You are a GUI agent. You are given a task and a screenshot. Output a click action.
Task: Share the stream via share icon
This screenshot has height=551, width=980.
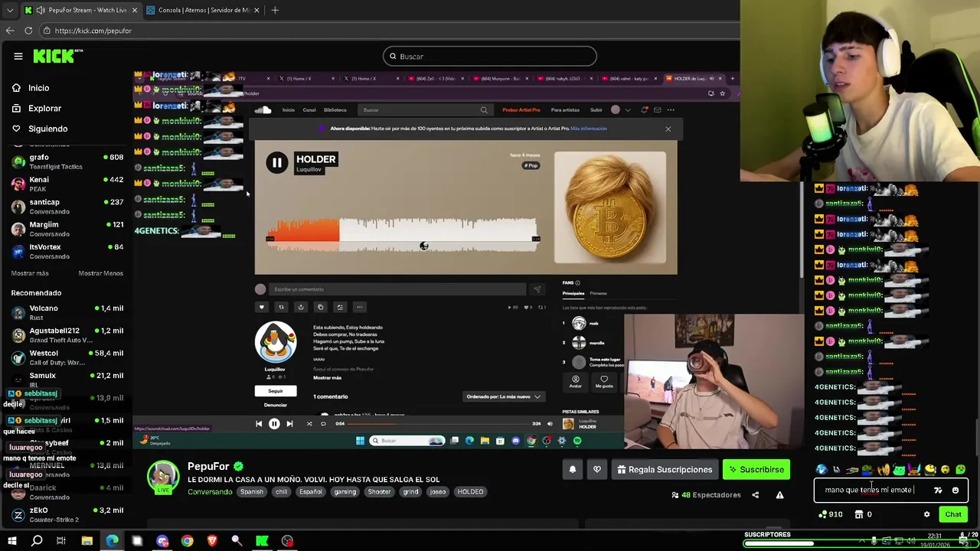point(755,495)
